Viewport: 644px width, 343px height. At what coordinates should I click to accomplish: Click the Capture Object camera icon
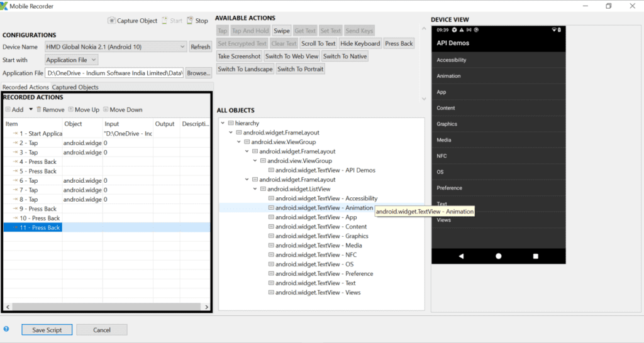[112, 21]
